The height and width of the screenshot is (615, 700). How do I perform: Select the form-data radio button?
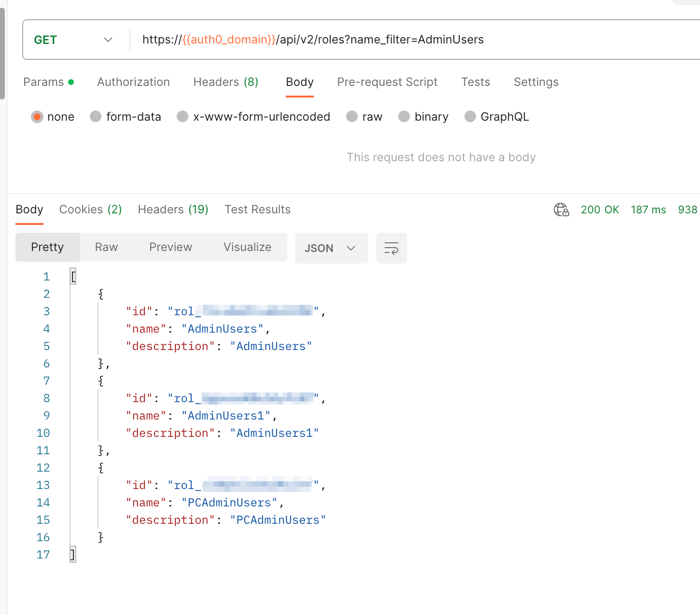point(96,117)
